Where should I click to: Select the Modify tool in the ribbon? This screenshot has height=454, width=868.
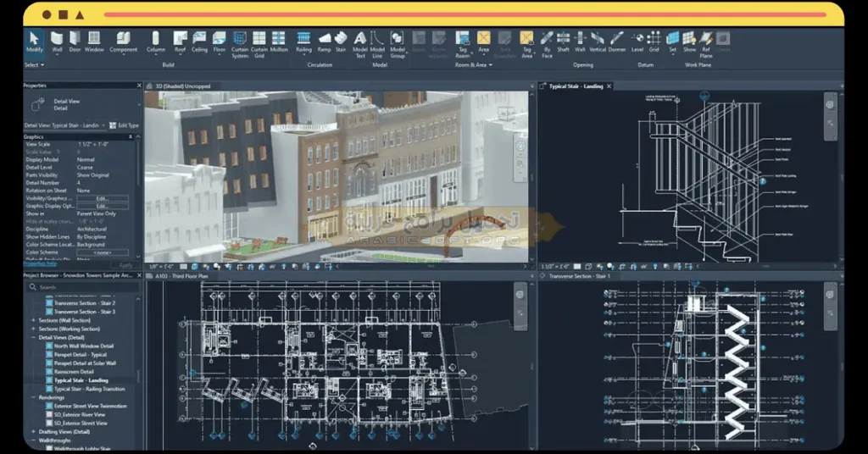[x=34, y=43]
